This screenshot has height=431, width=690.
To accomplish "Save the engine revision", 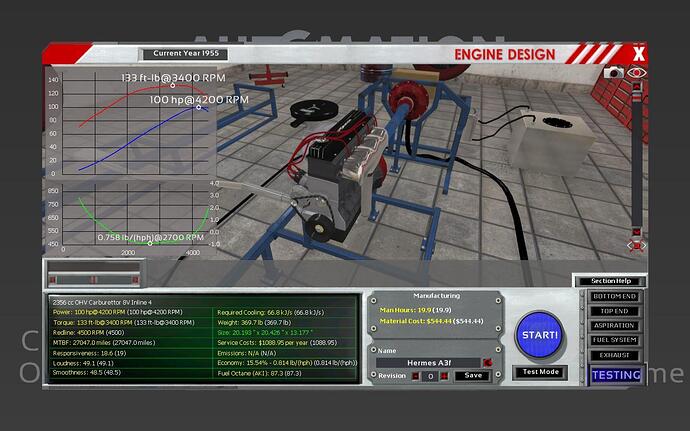I will click(474, 376).
